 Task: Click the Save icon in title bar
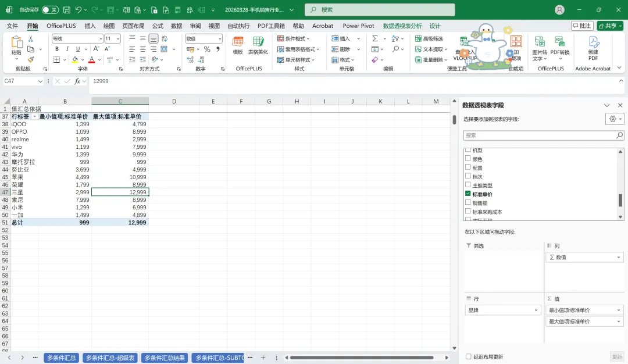(x=67, y=10)
